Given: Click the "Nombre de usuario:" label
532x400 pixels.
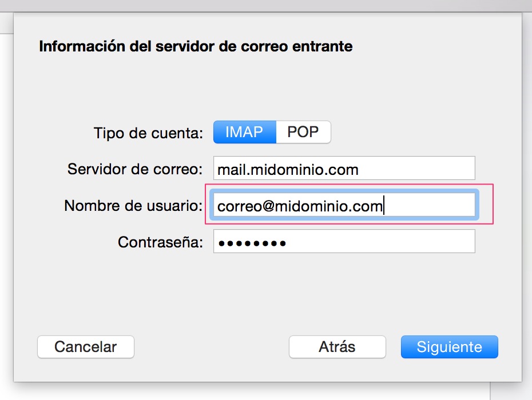Looking at the screenshot, I should pos(133,205).
